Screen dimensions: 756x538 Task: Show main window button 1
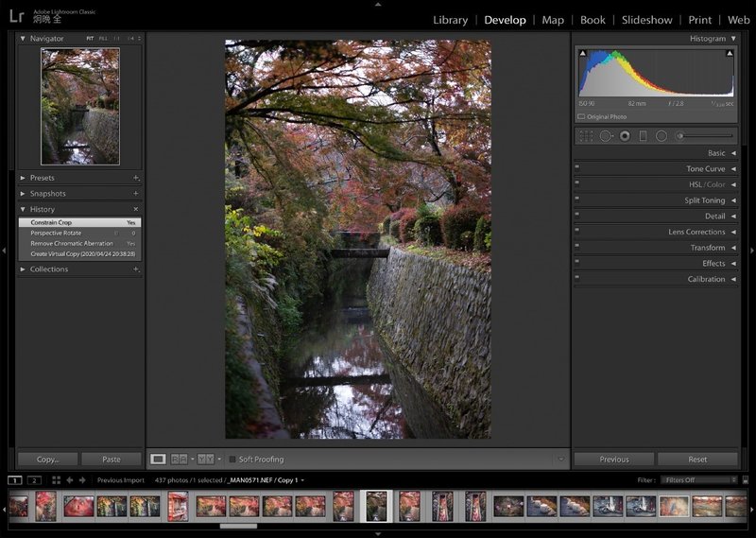(15, 480)
